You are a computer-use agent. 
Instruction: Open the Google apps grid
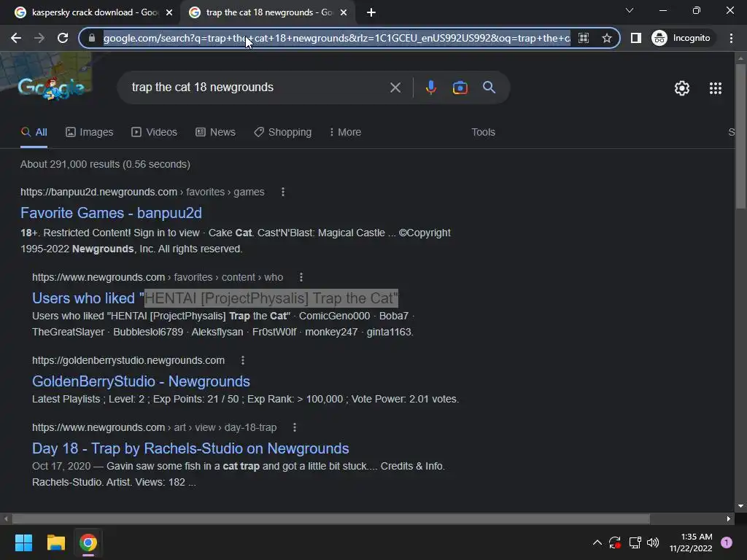pos(716,88)
